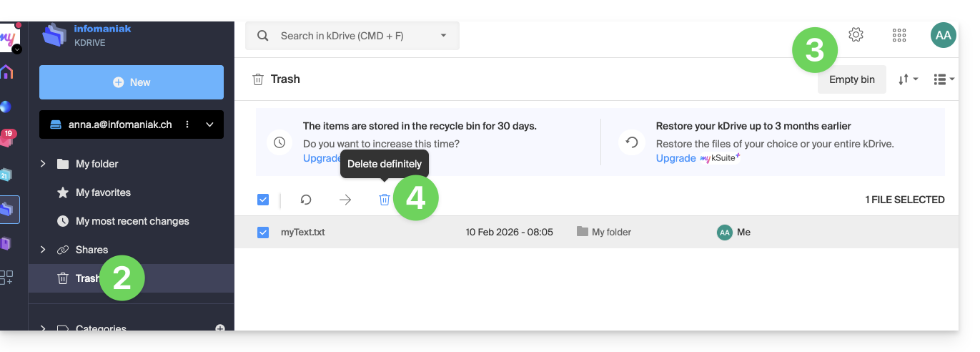The width and height of the screenshot is (980, 352).
Task: Add a new category with plus icon
Action: [x=220, y=328]
